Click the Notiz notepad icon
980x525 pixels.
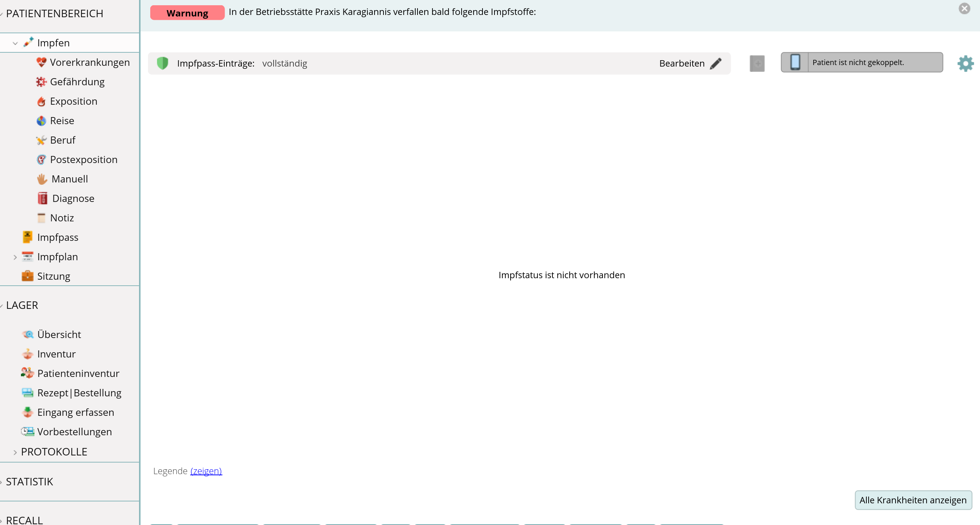point(41,218)
